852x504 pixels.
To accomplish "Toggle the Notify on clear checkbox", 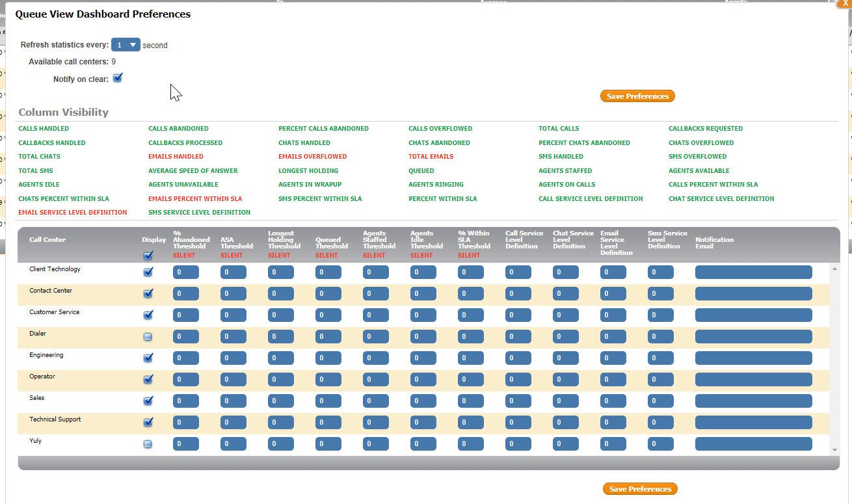I will click(x=118, y=78).
